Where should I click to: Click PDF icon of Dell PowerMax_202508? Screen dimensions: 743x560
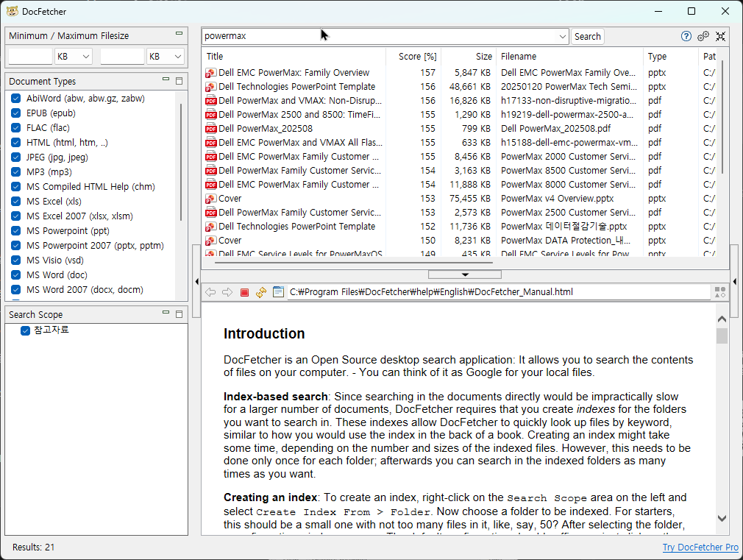[x=211, y=129]
